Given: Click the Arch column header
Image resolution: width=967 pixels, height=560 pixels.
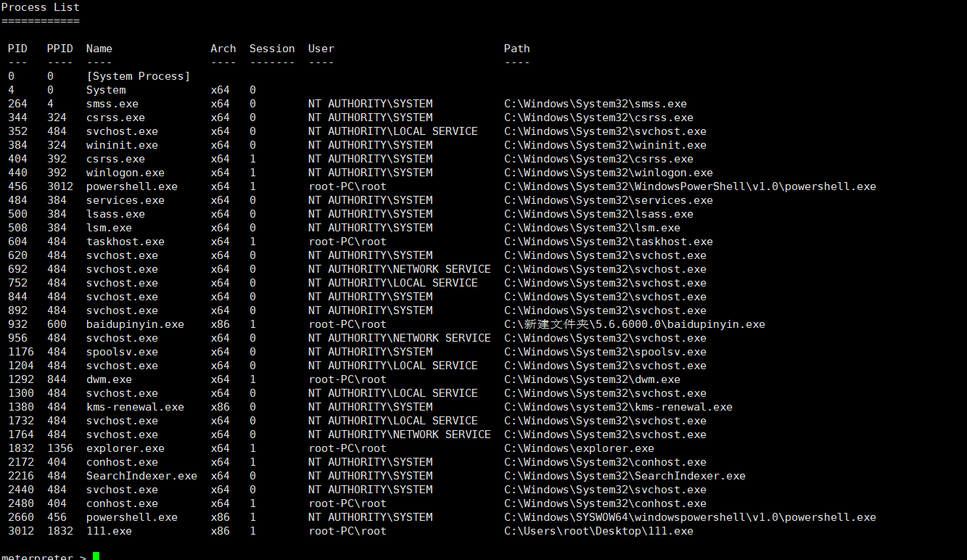Looking at the screenshot, I should tap(223, 49).
